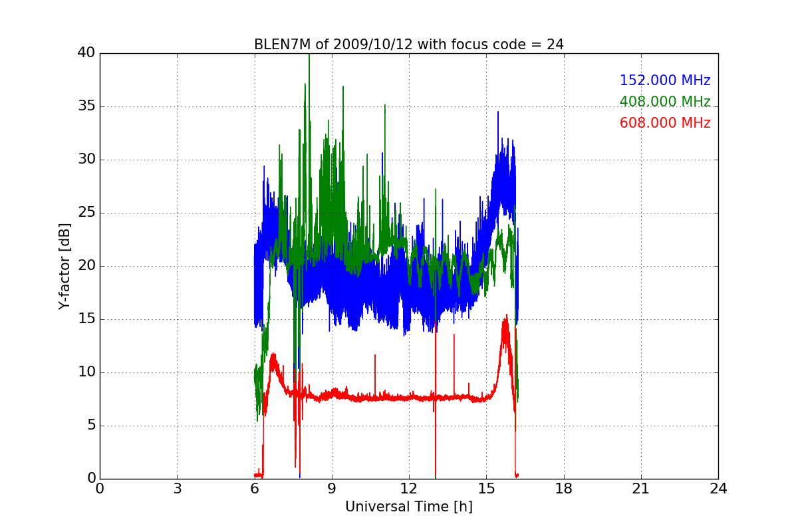This screenshot has width=798, height=532.
Task: Click the x-axis tick label '18'
Action: [564, 489]
